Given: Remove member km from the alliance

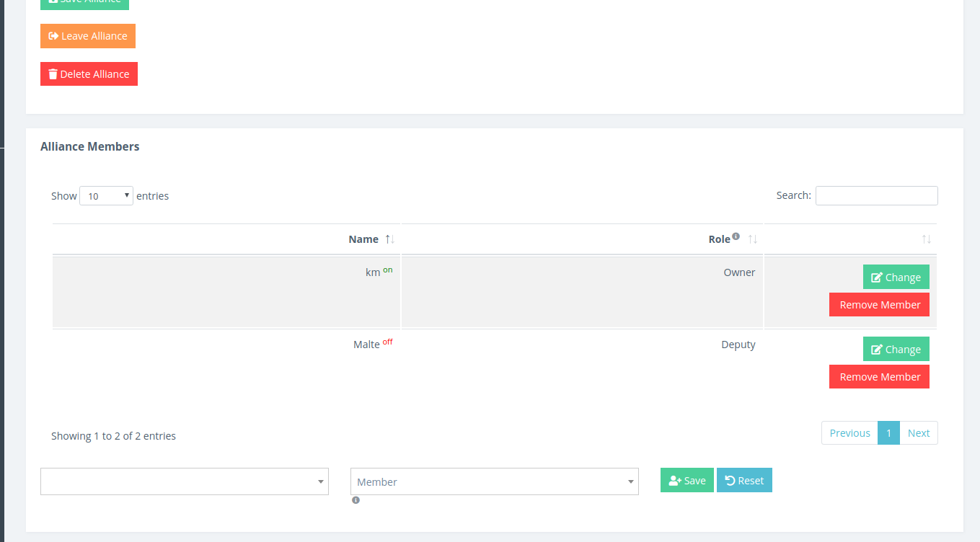Looking at the screenshot, I should click(x=879, y=304).
